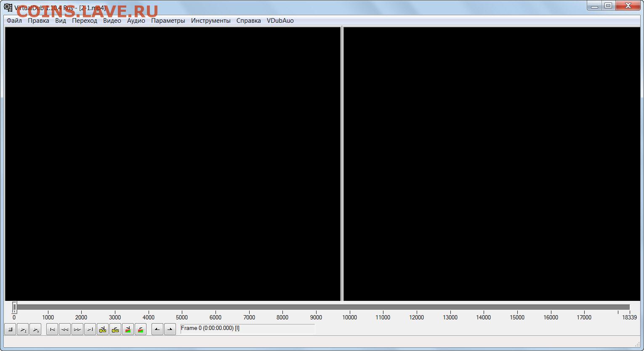The width and height of the screenshot is (644, 351).
Task: Click the left input video pane
Action: (173, 164)
